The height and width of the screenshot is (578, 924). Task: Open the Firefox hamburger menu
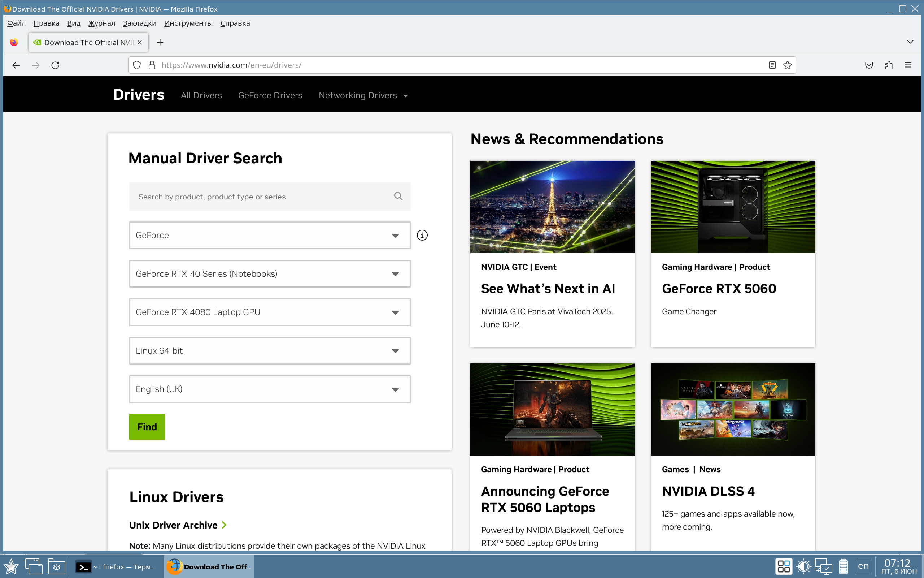[908, 65]
